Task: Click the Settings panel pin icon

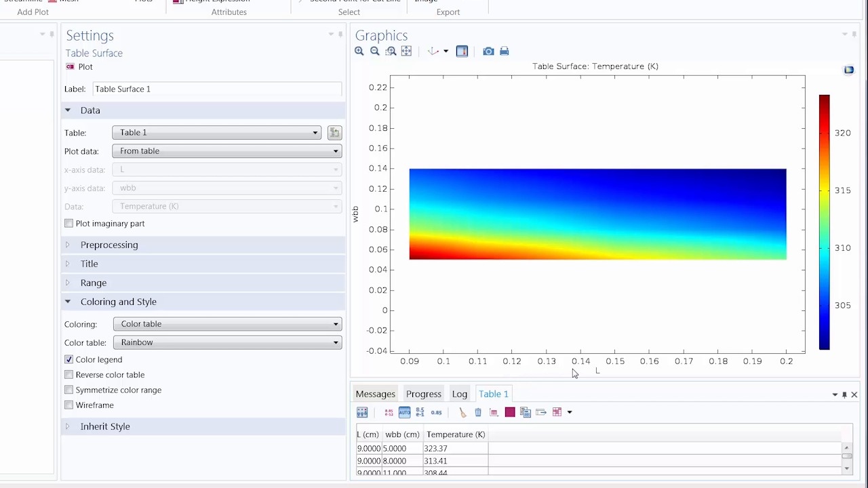Action: 340,35
